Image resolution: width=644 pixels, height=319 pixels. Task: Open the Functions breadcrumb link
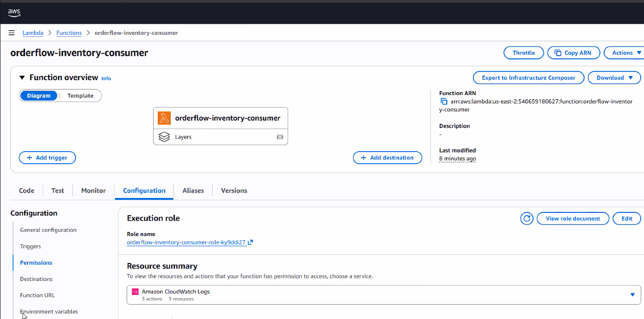(69, 33)
